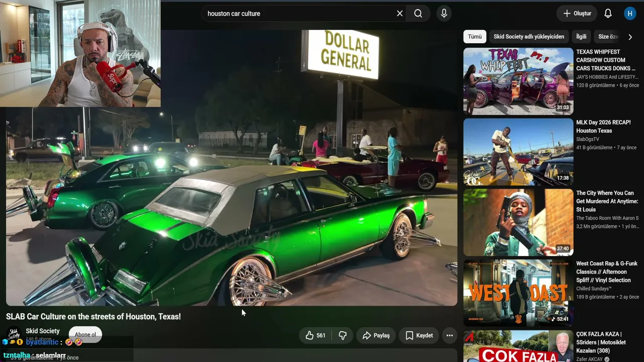Open the account menu avatar 'H'
The width and height of the screenshot is (644, 362).
coord(630,14)
